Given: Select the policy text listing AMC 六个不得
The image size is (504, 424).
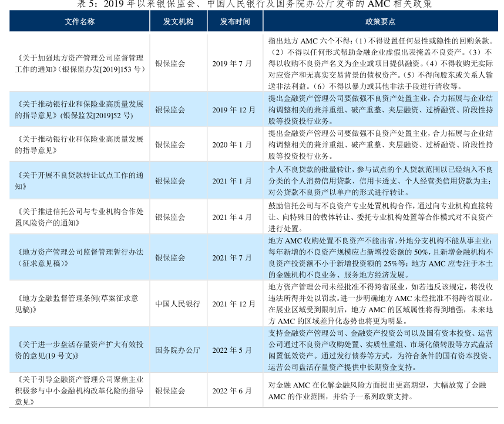Looking at the screenshot, I should [380, 64].
